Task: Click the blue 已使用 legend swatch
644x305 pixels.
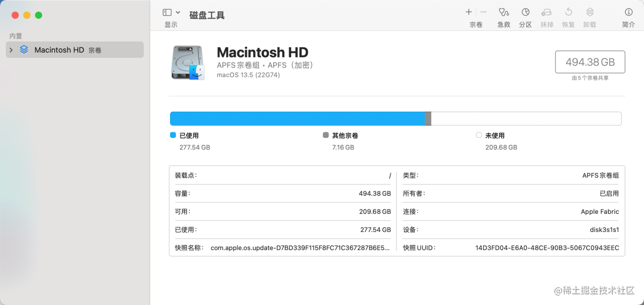Action: coord(173,135)
